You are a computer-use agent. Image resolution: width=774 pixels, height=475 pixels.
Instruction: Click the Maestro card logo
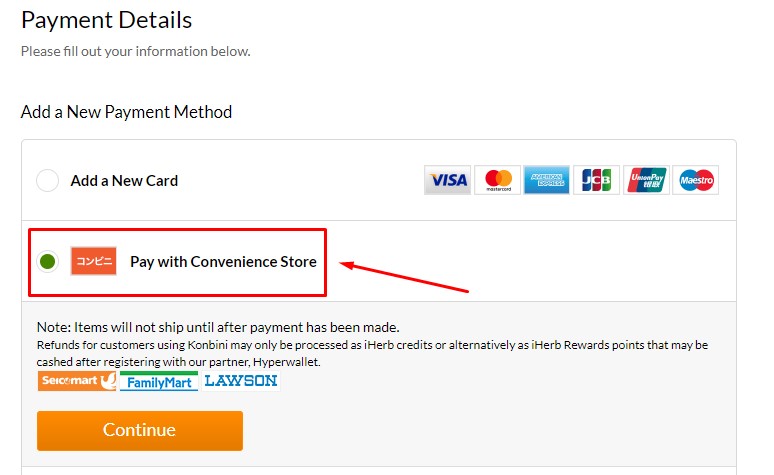[x=696, y=180]
